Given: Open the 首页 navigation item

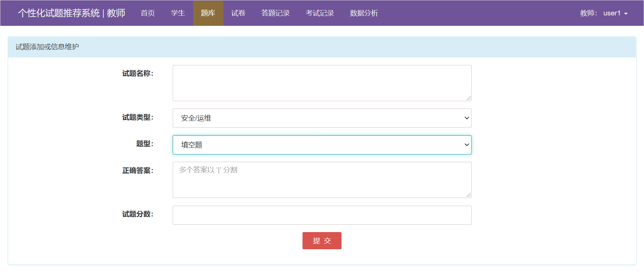Looking at the screenshot, I should [148, 13].
